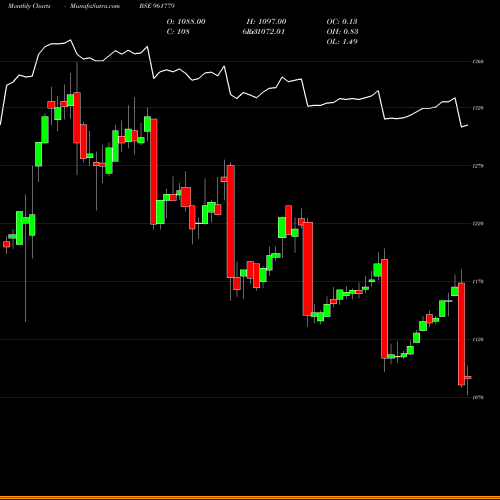Select the open value 'O: 1088.00'
Viewport: 500px width, 500px height.
click(x=186, y=22)
